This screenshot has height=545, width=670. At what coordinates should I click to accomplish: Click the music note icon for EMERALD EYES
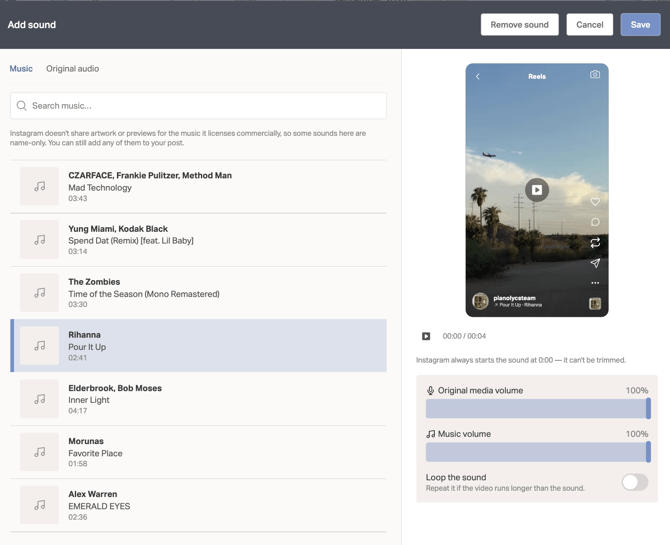[39, 505]
